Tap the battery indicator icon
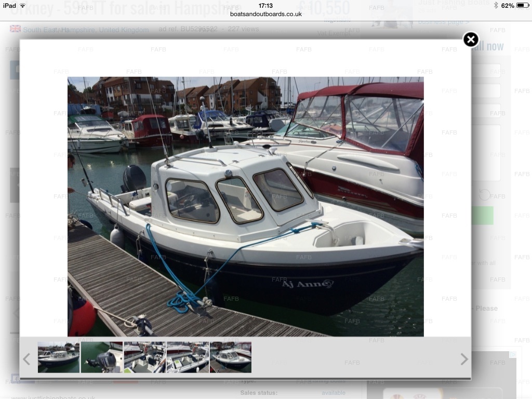Screen dimensions: 532x399 click(522, 6)
